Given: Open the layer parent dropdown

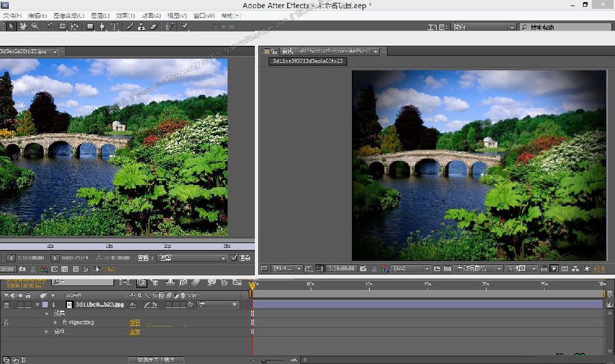Looking at the screenshot, I should pos(219,305).
